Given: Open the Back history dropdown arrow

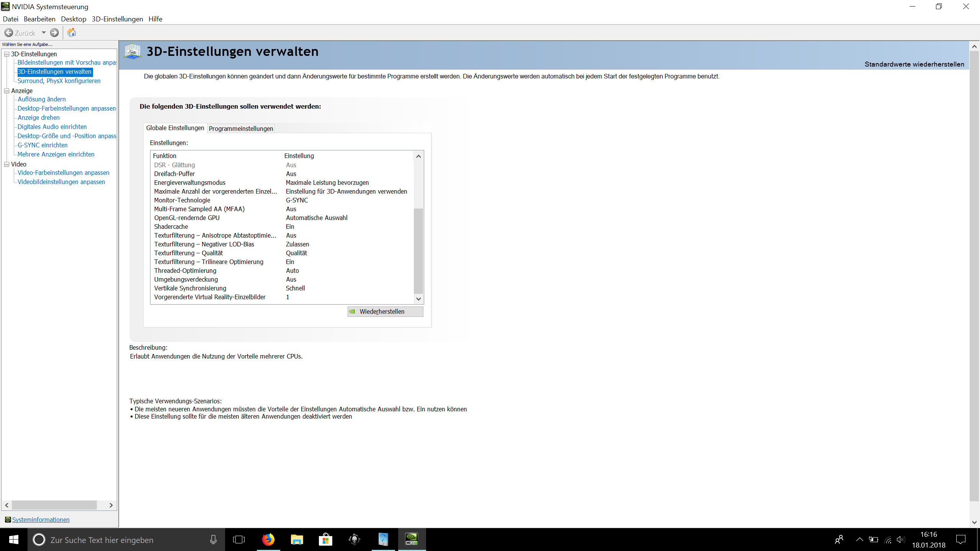Looking at the screenshot, I should click(44, 33).
